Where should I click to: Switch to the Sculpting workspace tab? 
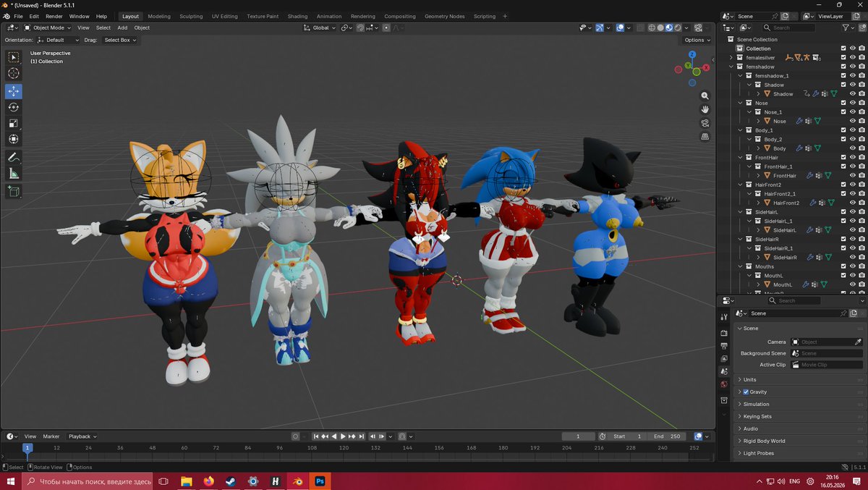[x=191, y=16]
